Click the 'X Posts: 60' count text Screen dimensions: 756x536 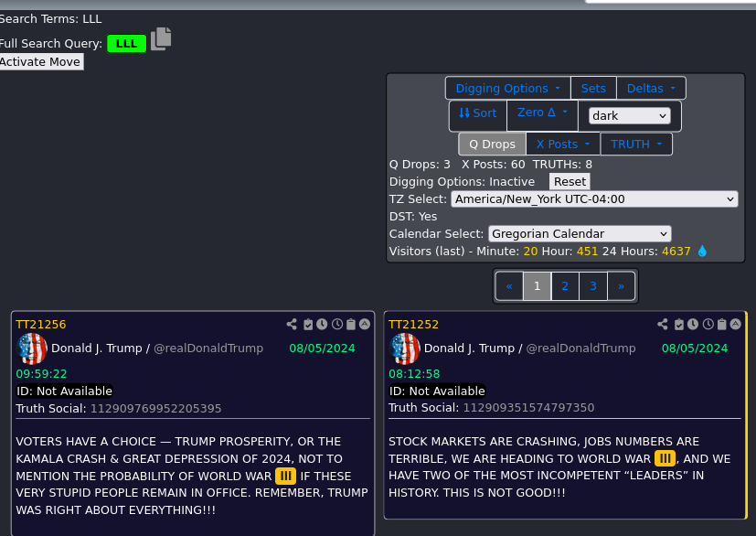click(x=494, y=165)
